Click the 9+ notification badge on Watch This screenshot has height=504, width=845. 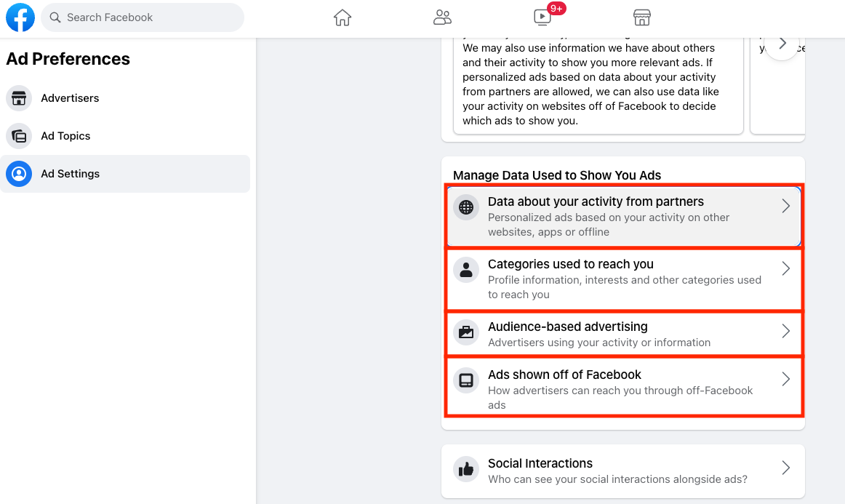tap(556, 9)
